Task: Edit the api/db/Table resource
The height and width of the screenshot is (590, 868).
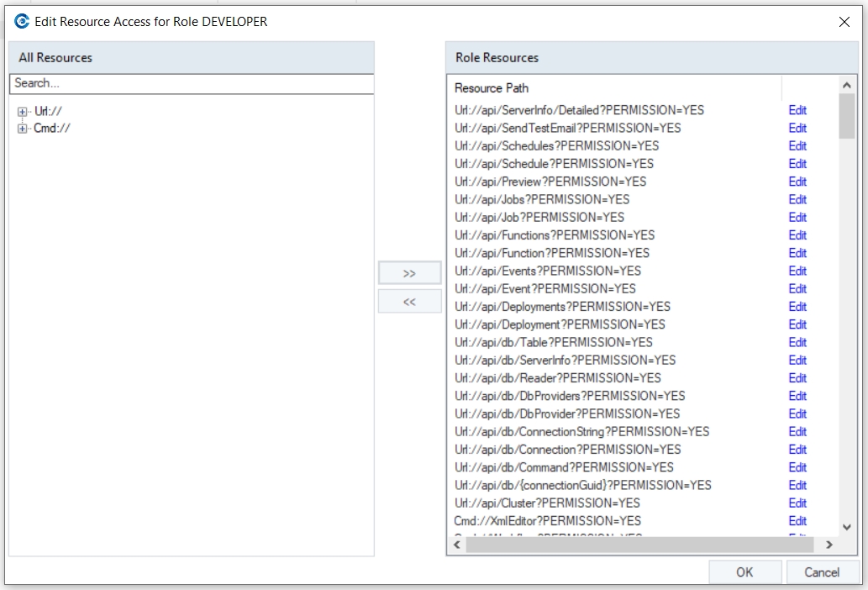Action: pyautogui.click(x=797, y=343)
